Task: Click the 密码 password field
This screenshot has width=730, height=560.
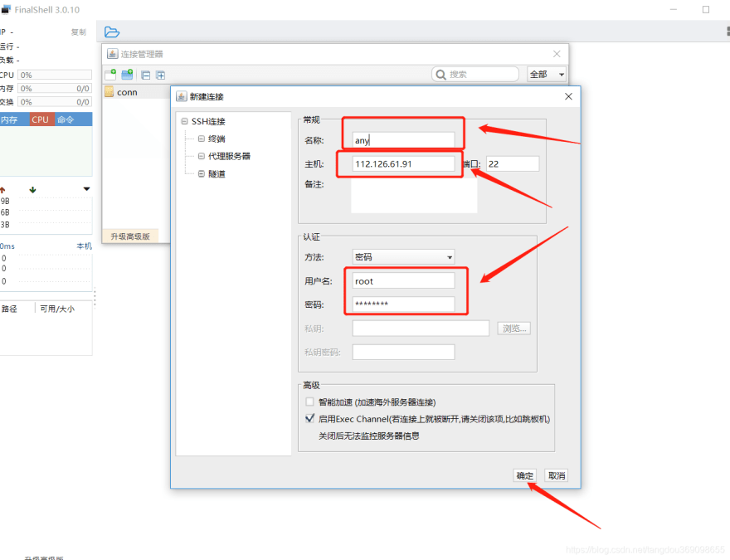Action: (x=403, y=304)
